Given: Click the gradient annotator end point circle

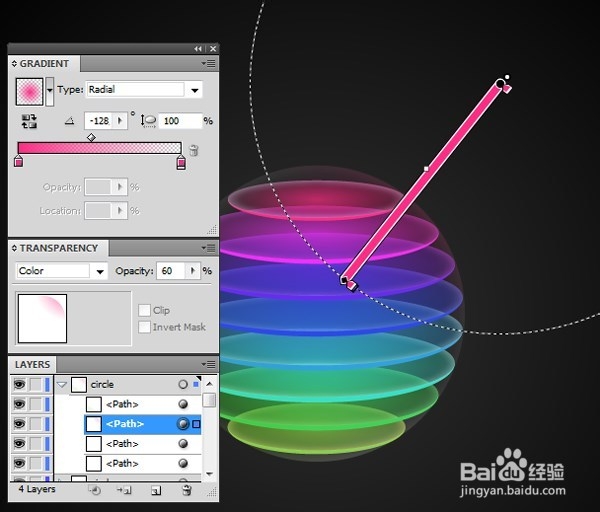Looking at the screenshot, I should (x=500, y=83).
